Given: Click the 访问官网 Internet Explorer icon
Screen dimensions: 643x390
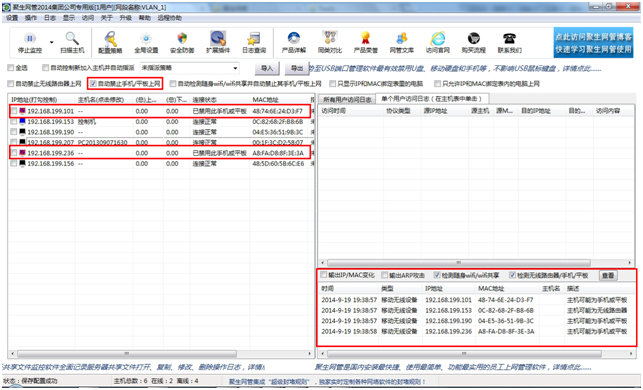Looking at the screenshot, I should tap(438, 39).
